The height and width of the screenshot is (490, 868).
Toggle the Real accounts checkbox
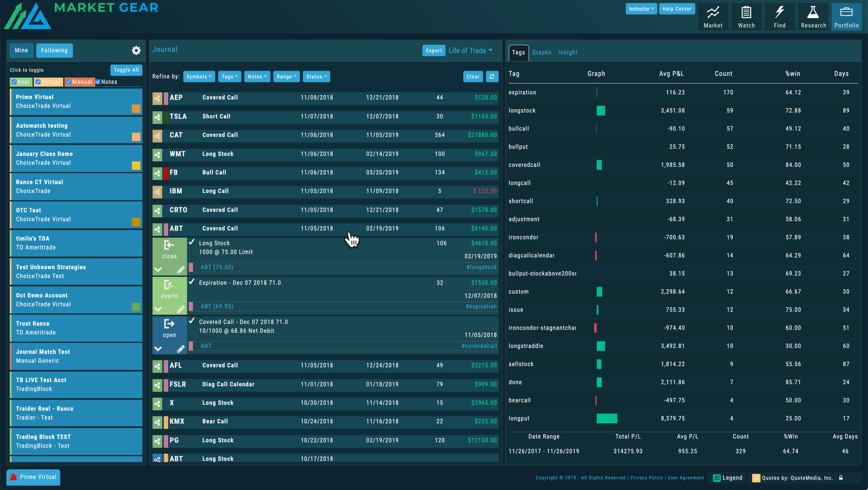(x=14, y=82)
